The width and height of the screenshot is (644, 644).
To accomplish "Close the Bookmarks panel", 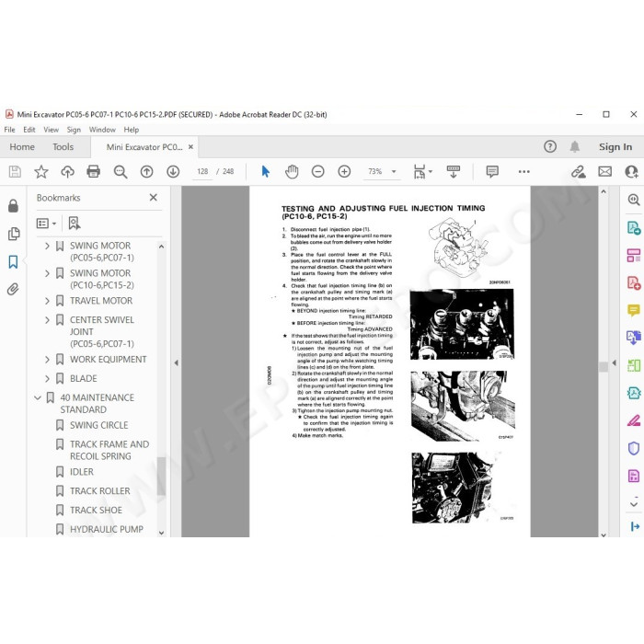I will point(154,198).
